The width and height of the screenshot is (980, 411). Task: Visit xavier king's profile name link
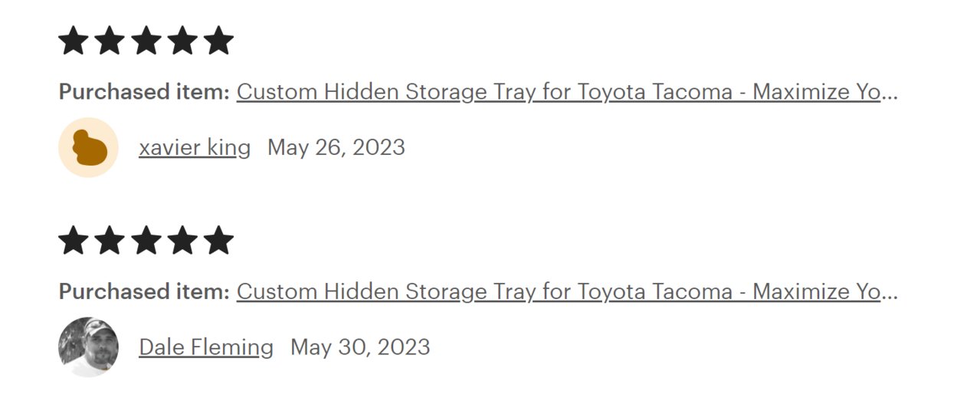[195, 147]
